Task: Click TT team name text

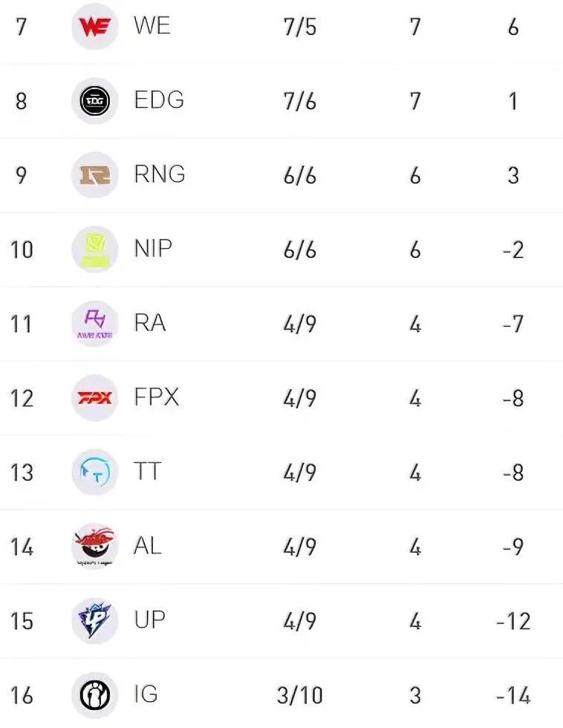Action: click(148, 471)
